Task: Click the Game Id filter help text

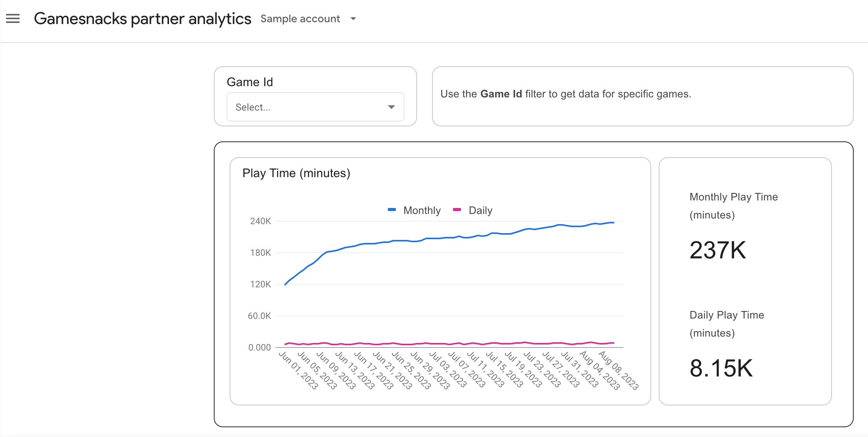Action: click(566, 94)
